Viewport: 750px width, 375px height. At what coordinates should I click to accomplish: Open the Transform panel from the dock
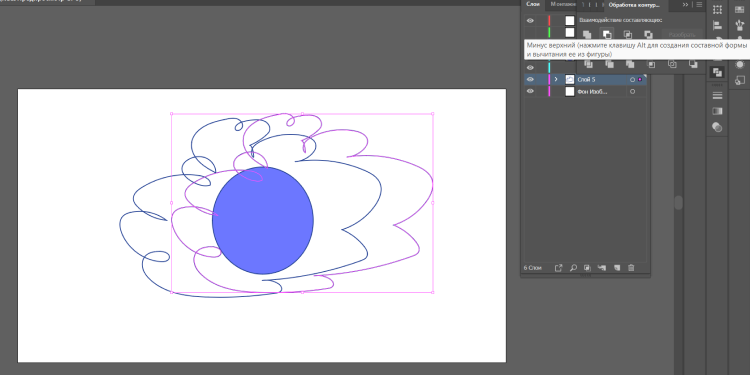coord(717,9)
